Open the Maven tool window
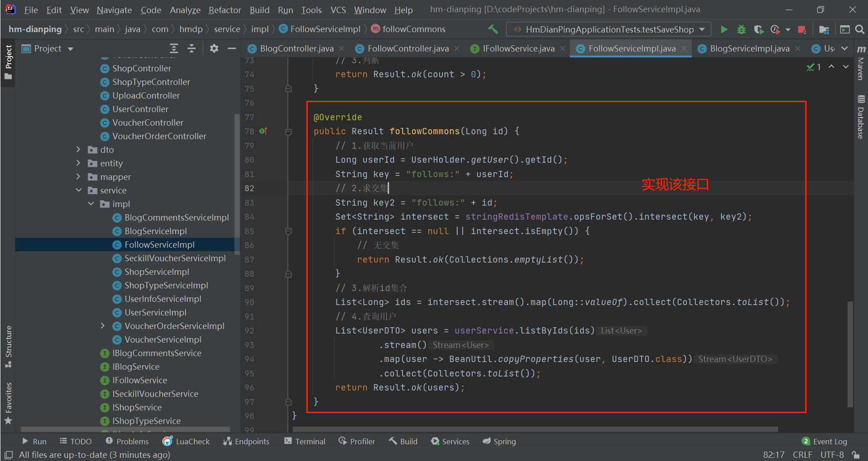This screenshot has height=461, width=868. pyautogui.click(x=861, y=62)
